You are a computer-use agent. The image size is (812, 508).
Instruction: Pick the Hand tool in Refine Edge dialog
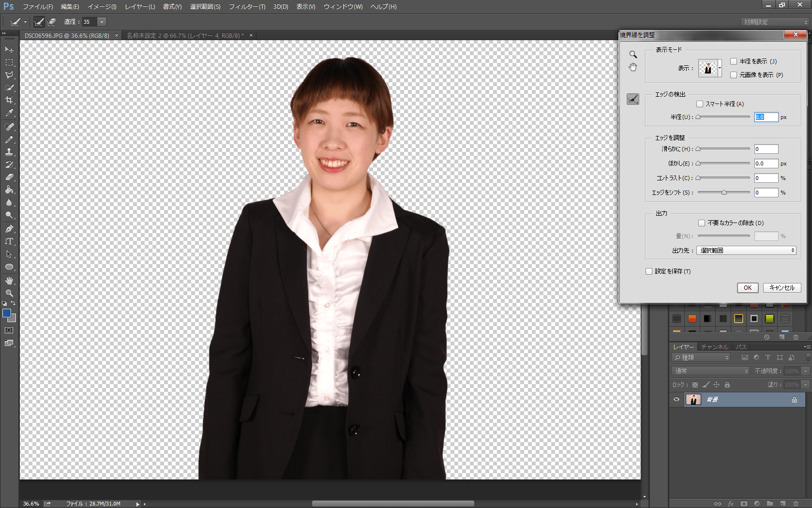(633, 67)
